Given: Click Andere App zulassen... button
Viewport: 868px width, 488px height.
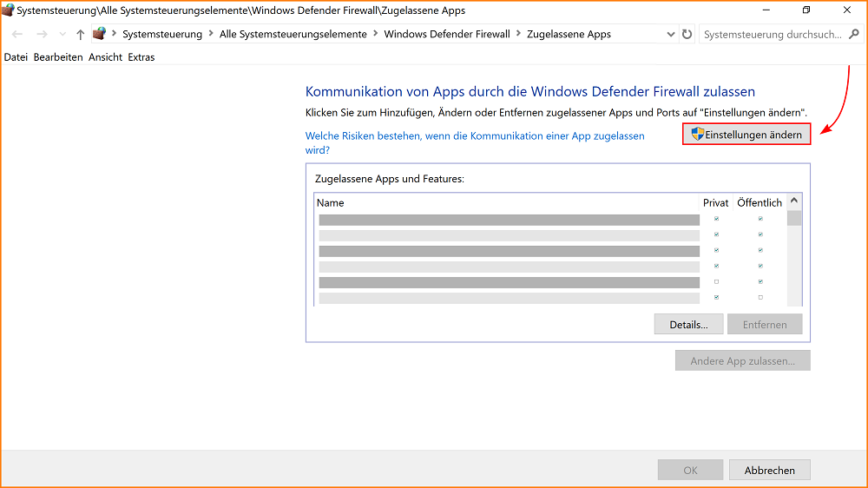Looking at the screenshot, I should coord(742,360).
